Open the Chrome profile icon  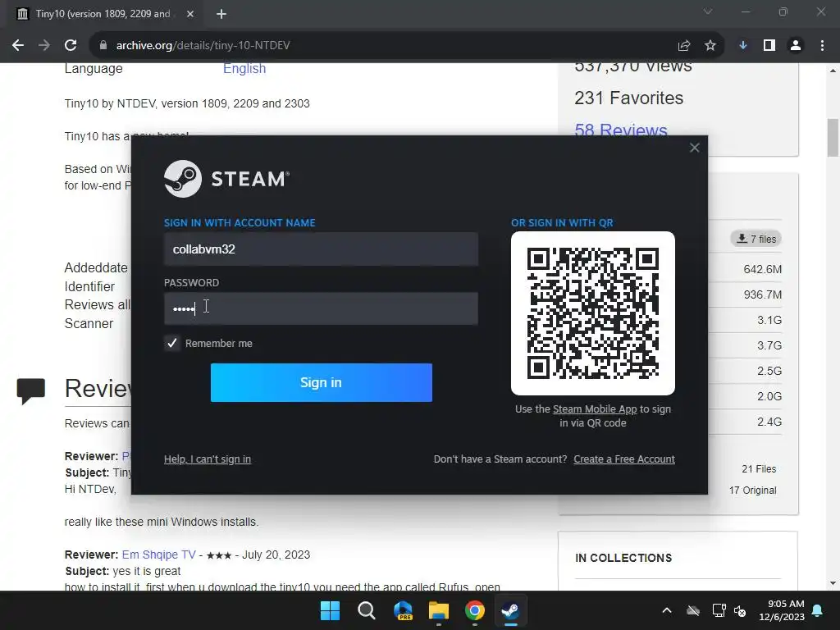click(x=796, y=46)
